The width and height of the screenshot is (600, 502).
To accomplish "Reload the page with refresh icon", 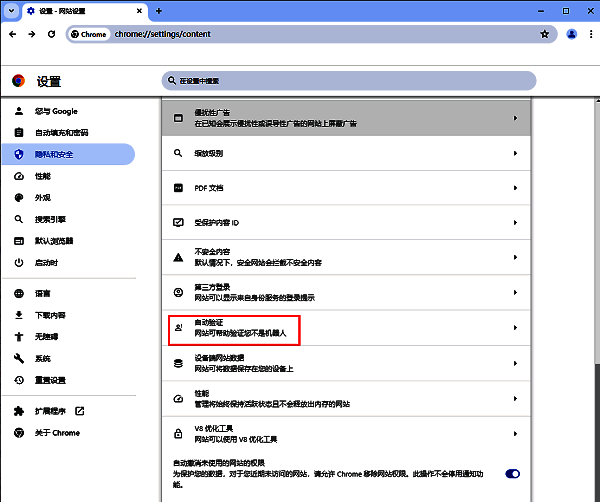I will click(51, 34).
